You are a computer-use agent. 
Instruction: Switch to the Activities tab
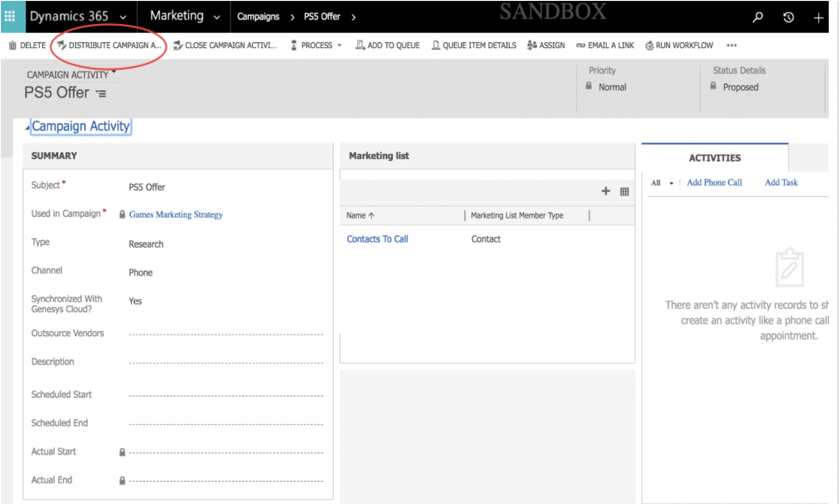715,158
